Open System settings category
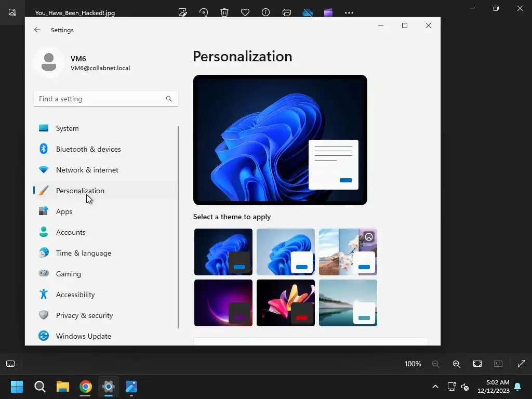This screenshot has width=532, height=399. (105, 128)
